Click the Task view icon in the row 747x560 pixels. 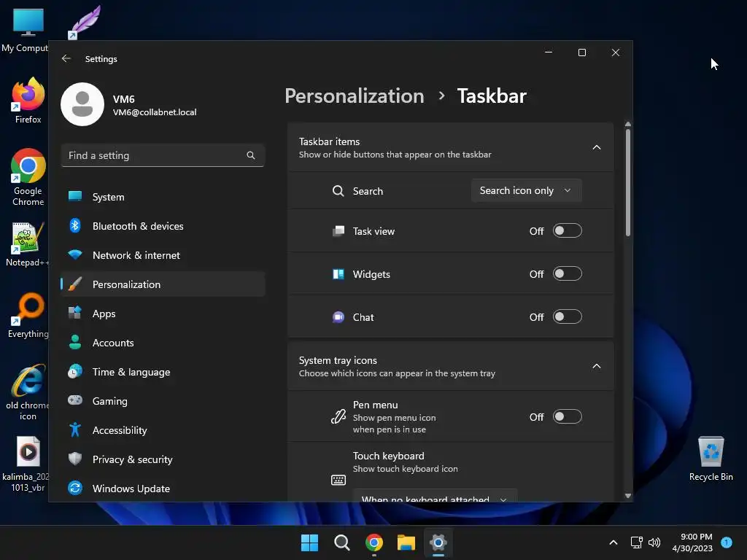[x=338, y=231]
